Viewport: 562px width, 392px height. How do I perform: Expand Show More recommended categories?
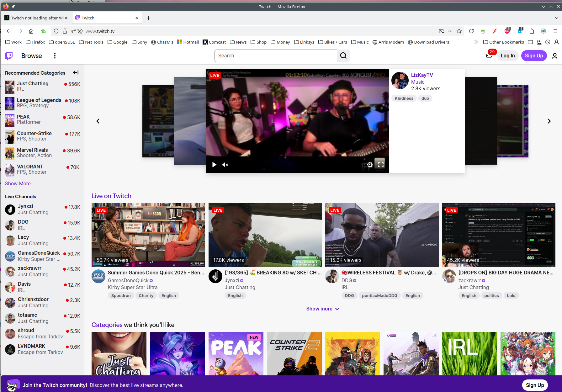[18, 183]
